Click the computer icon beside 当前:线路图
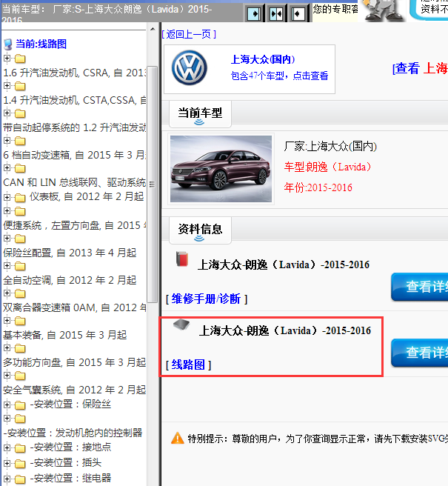Screen dimensions: 448x486 [x=8, y=44]
